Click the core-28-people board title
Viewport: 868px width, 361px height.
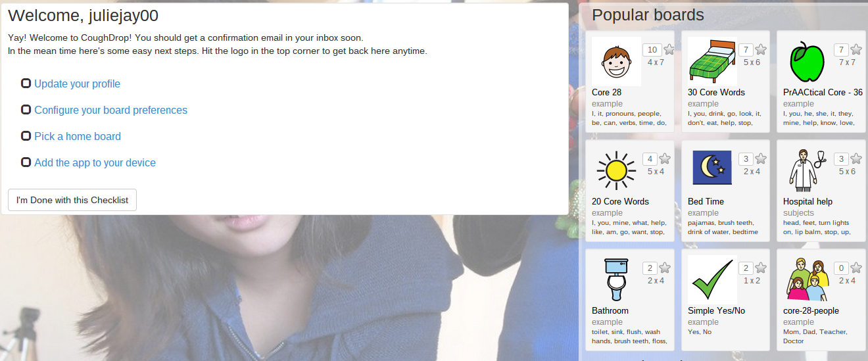pos(811,311)
